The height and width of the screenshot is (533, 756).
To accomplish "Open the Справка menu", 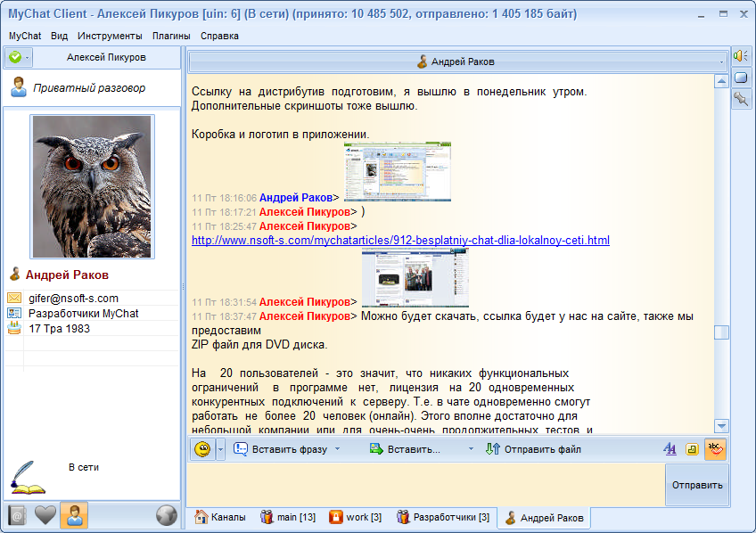I will point(220,37).
